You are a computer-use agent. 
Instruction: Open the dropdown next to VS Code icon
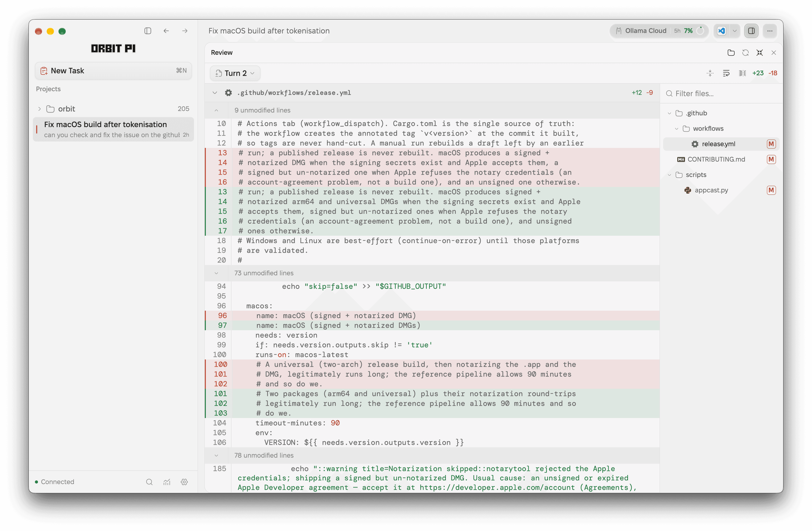pos(734,31)
